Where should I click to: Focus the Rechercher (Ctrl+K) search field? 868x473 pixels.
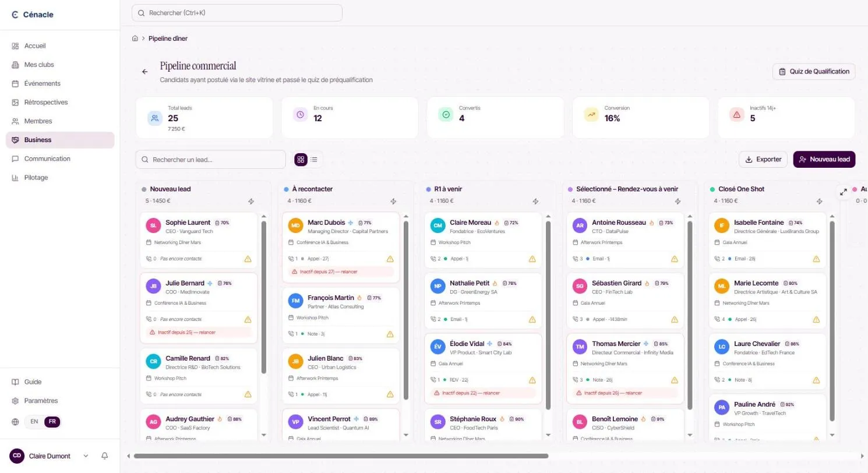click(237, 13)
